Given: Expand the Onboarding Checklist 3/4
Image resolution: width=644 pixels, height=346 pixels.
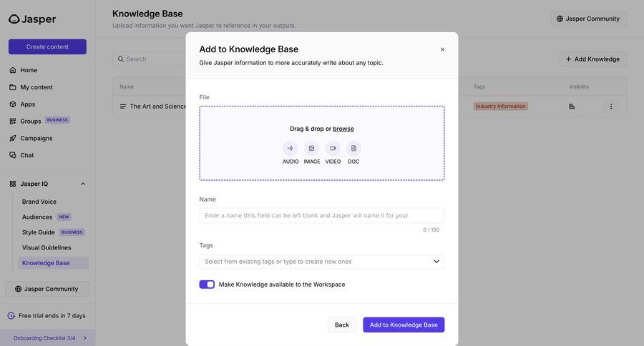Looking at the screenshot, I should tap(48, 338).
